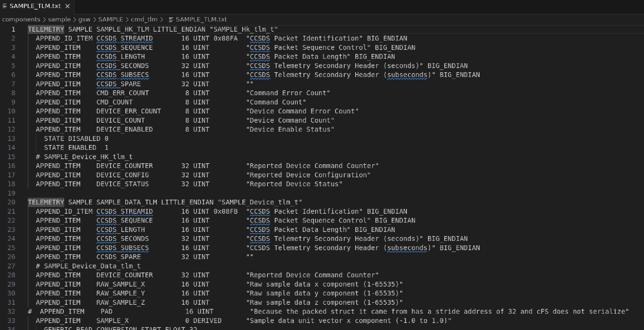Click 'DEVICE_ENABLED' on line 12

(125, 129)
